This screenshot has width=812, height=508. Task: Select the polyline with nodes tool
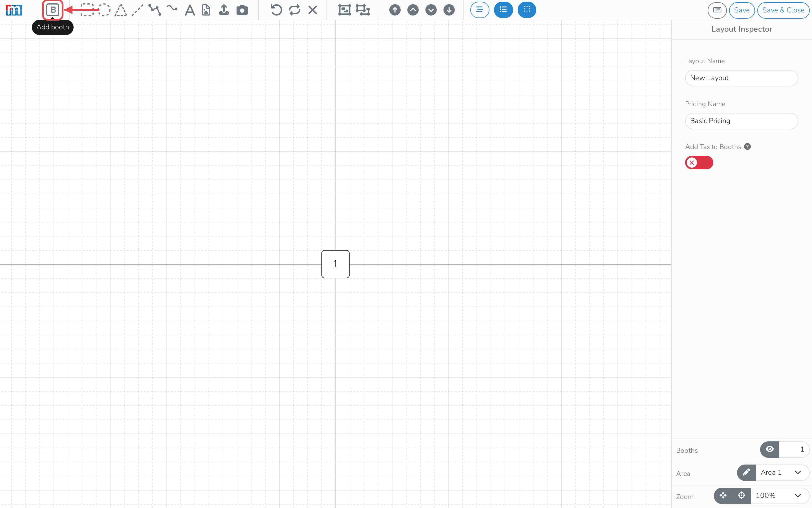click(x=155, y=10)
